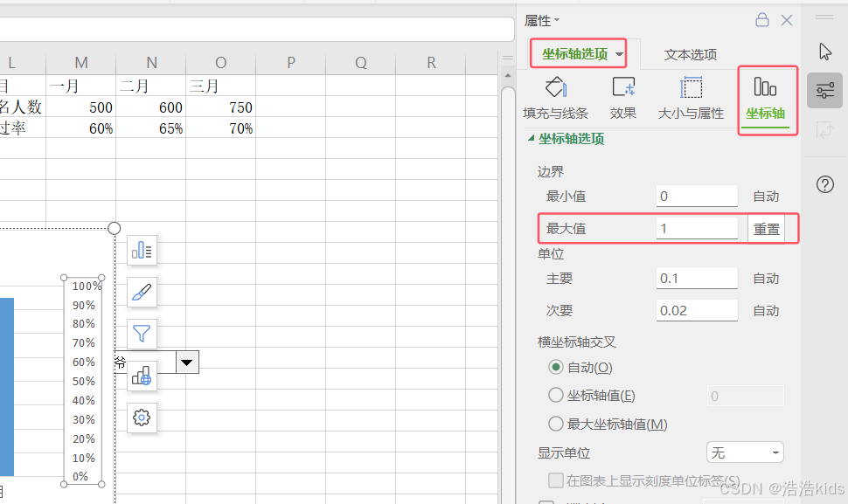This screenshot has height=504, width=848.
Task: Open the 填充与线条 (fill and line) section
Action: coord(555,98)
